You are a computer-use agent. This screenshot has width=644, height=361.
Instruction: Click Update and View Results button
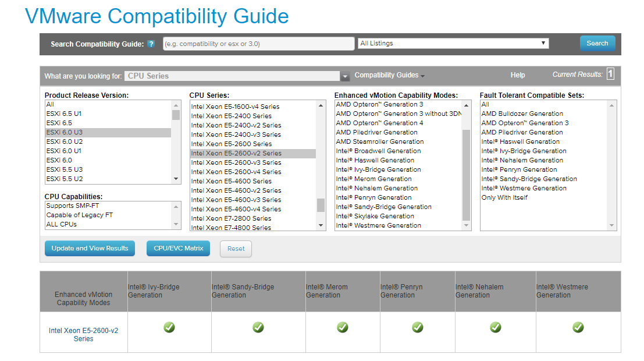pyautogui.click(x=90, y=249)
